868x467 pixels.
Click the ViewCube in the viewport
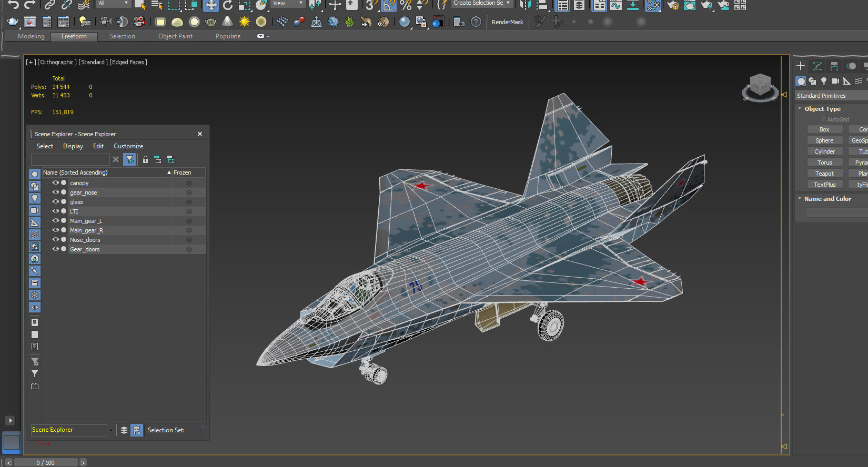pyautogui.click(x=760, y=87)
